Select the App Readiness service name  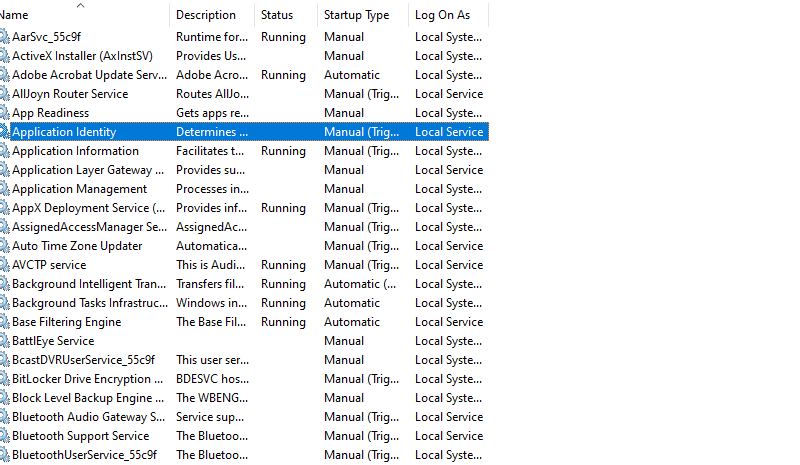click(51, 113)
